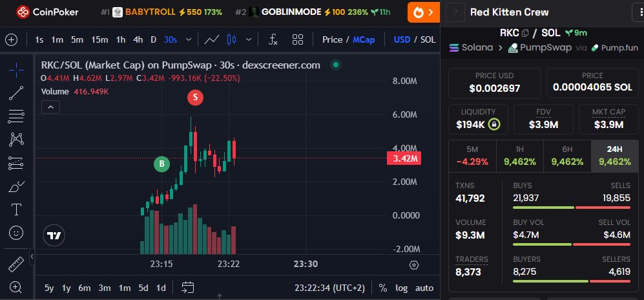Switch chart to MCap display
The image size is (644, 300).
tap(364, 40)
